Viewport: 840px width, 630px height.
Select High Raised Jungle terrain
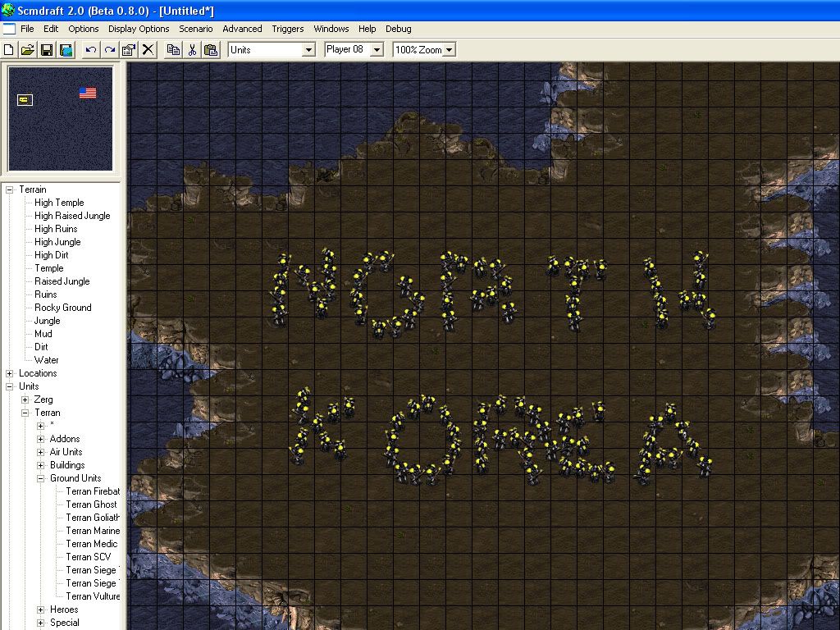tap(72, 216)
